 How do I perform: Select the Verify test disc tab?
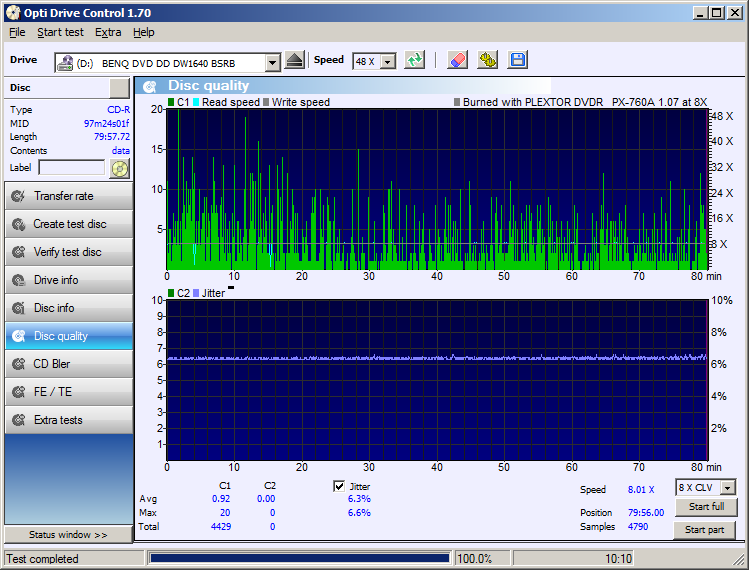(x=69, y=252)
